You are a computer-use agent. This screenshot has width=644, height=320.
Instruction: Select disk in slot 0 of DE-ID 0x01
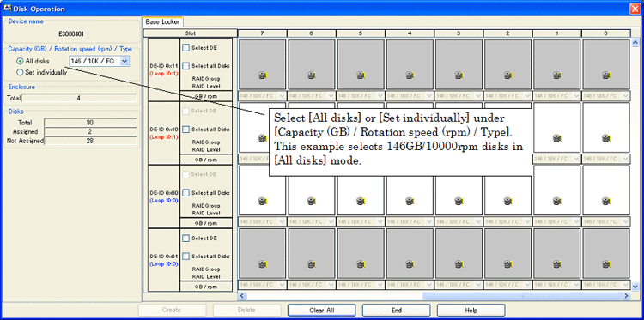[x=606, y=254]
